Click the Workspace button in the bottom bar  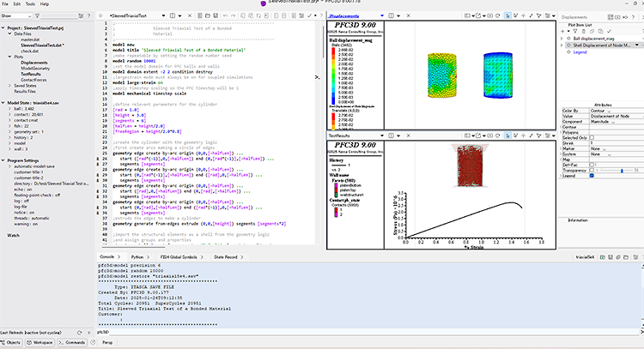pos(39,342)
